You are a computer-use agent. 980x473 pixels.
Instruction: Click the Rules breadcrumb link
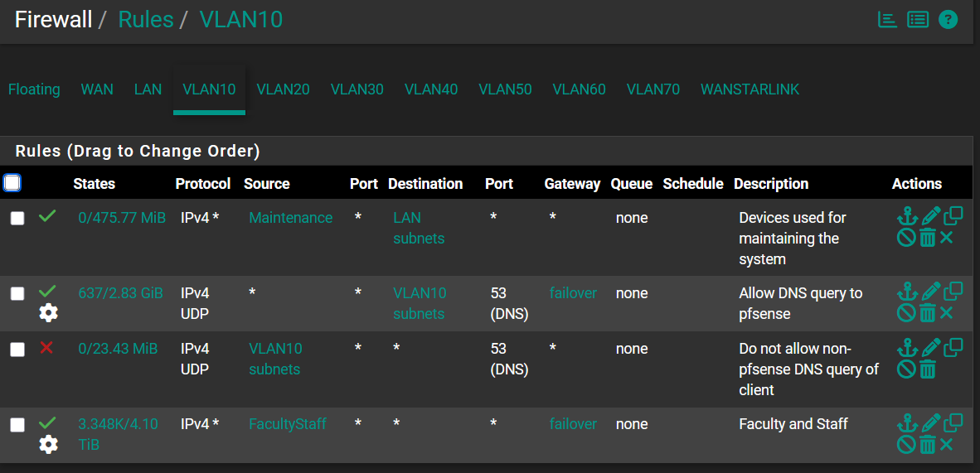(x=146, y=19)
